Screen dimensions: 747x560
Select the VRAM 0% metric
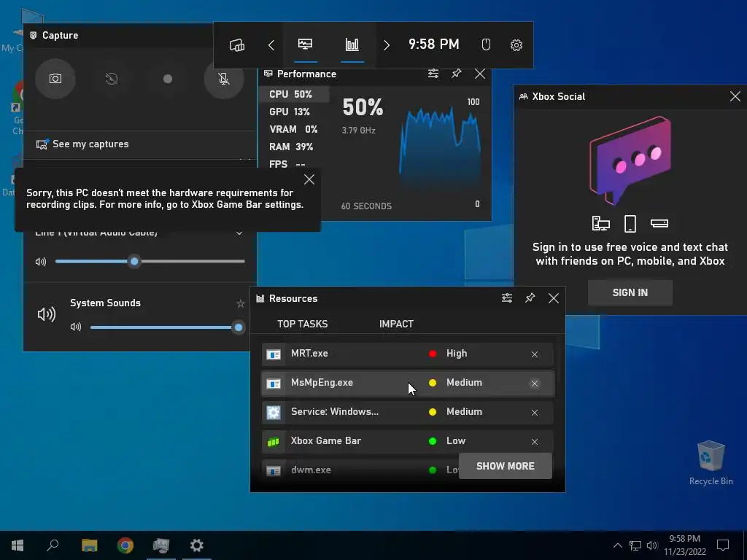pos(293,130)
